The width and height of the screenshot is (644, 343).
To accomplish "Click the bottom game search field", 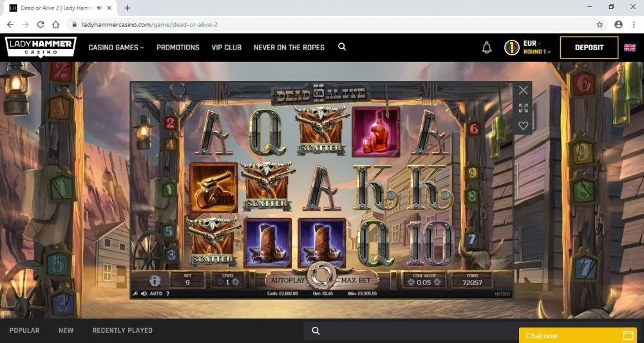I will [x=411, y=331].
